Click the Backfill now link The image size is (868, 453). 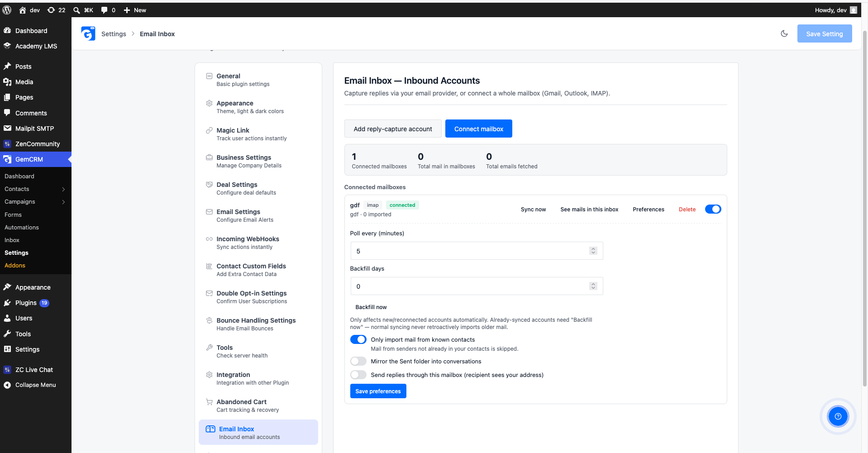(x=371, y=307)
